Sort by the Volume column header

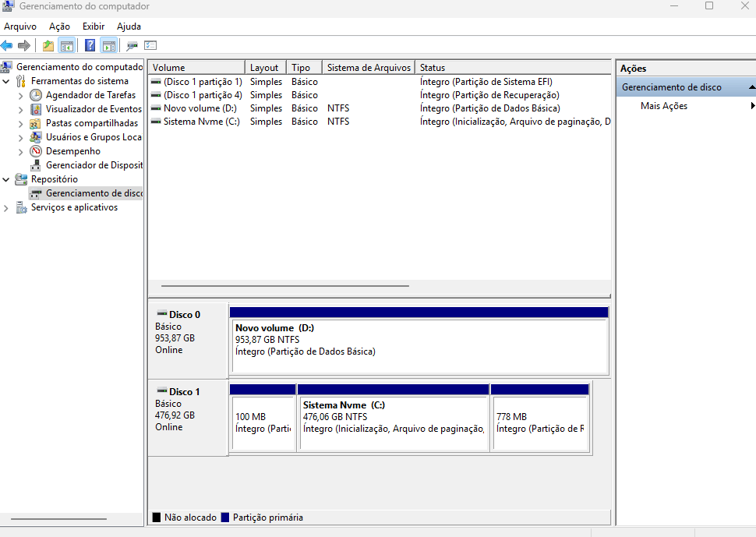click(x=196, y=68)
